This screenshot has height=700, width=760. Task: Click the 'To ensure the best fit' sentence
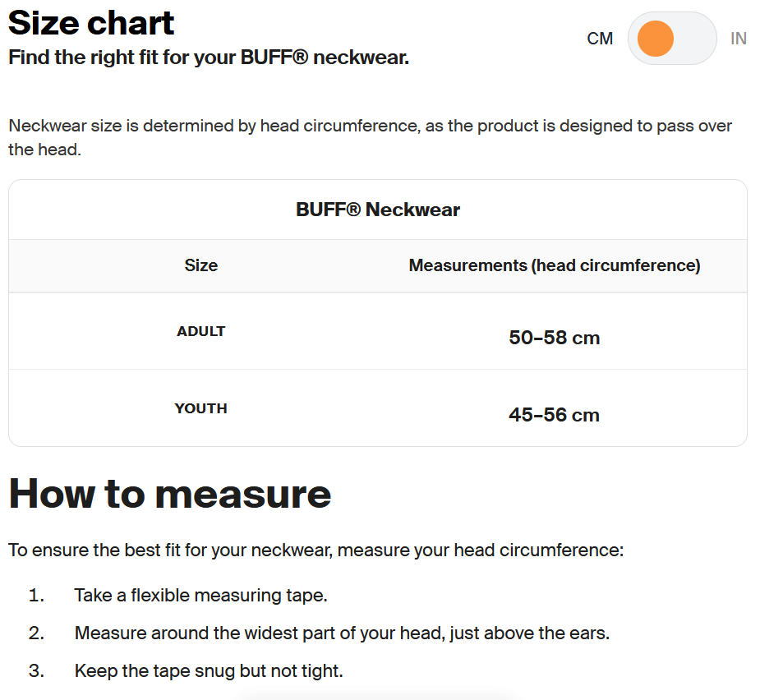point(316,550)
